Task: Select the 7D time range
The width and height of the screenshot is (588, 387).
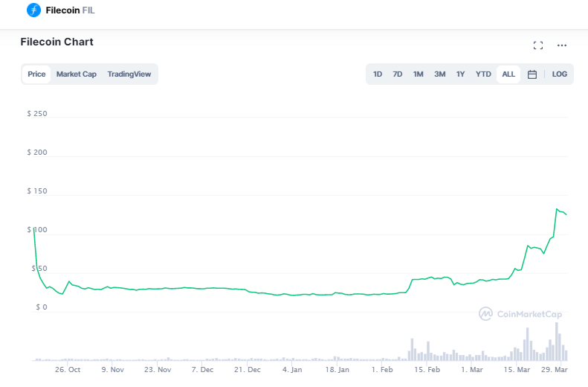Action: pos(398,74)
